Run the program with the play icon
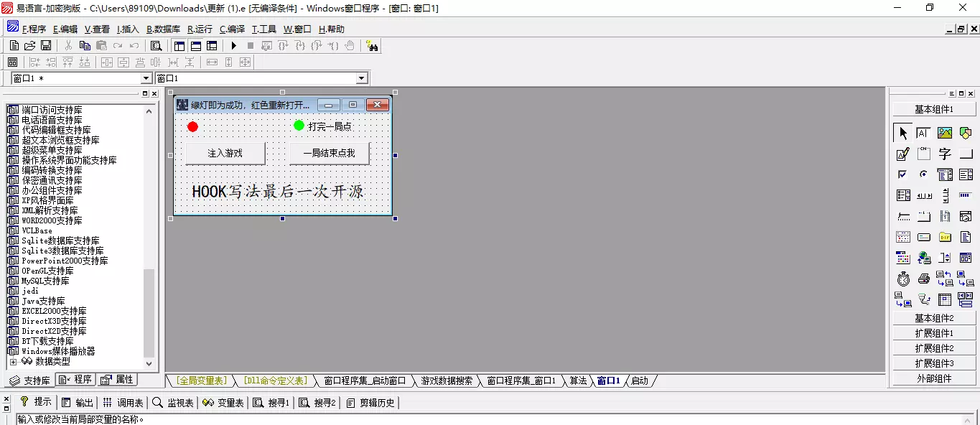Screen dimensions: 980x425 (x=234, y=46)
